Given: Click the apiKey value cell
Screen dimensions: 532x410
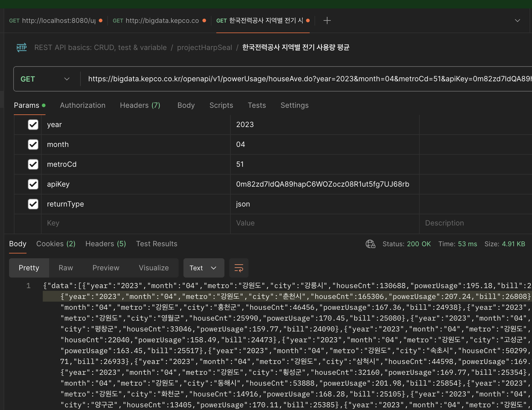Looking at the screenshot, I should pos(325,184).
